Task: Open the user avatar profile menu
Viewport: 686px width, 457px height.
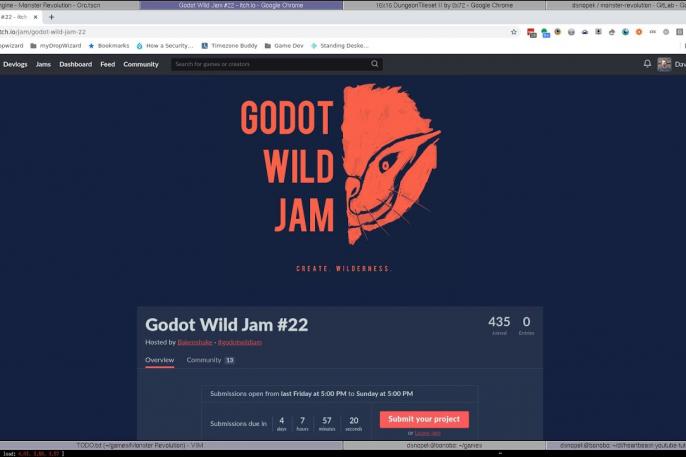Action: click(664, 64)
